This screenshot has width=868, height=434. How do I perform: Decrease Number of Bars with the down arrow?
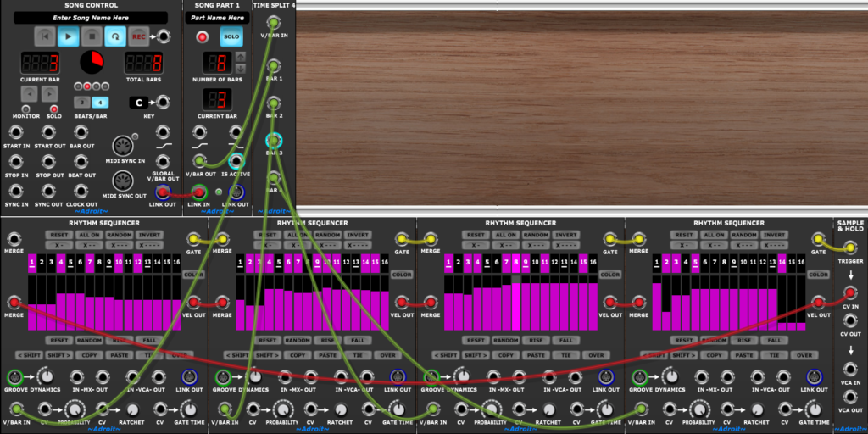pos(240,69)
